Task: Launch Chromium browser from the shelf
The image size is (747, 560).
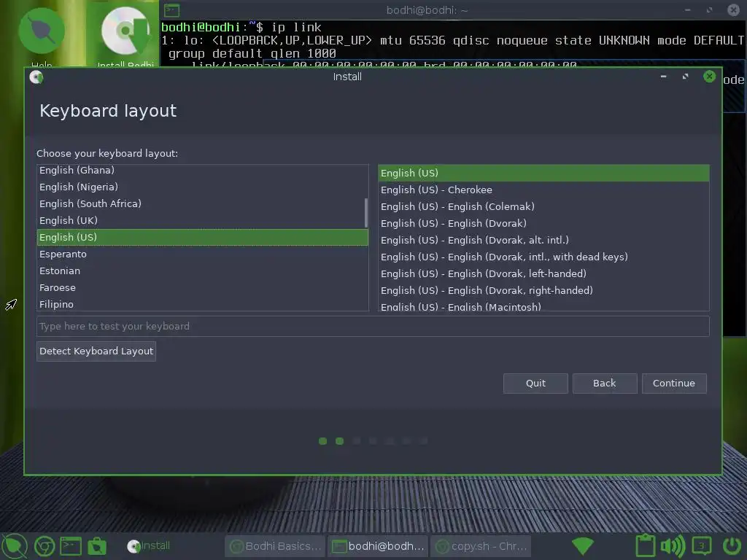Action: click(x=44, y=546)
